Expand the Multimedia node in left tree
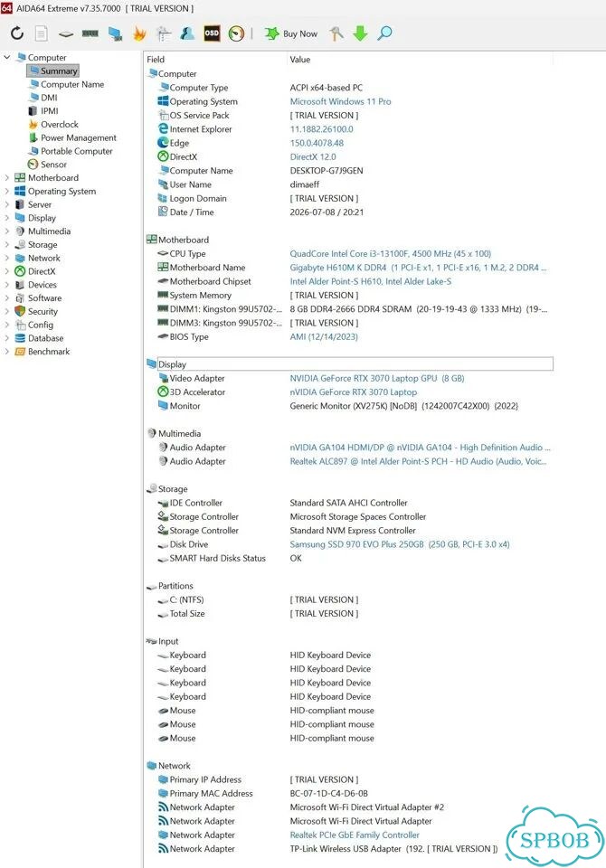 tap(6, 231)
